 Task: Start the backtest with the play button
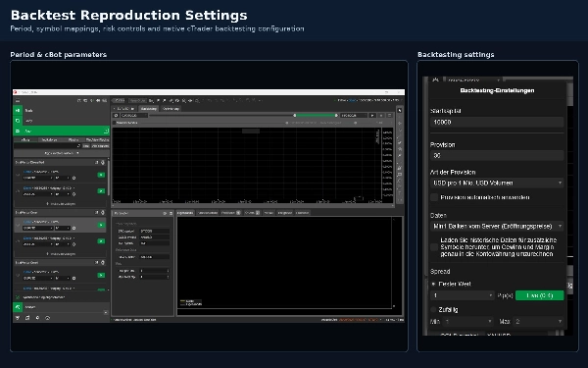(372, 115)
